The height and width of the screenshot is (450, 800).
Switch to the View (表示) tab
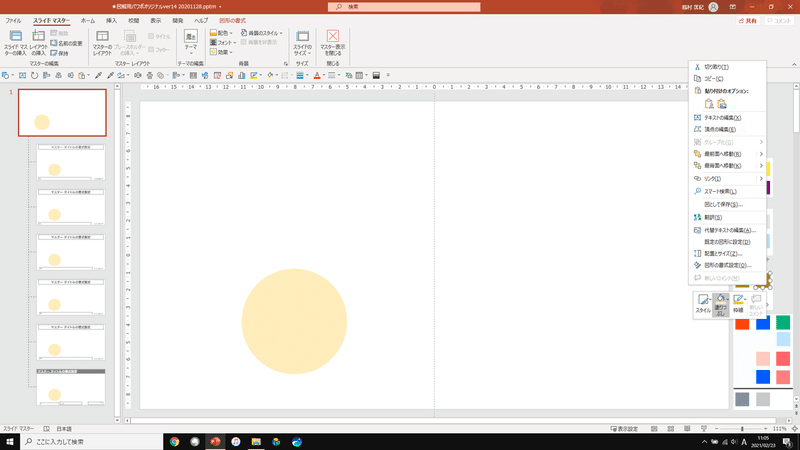156,21
